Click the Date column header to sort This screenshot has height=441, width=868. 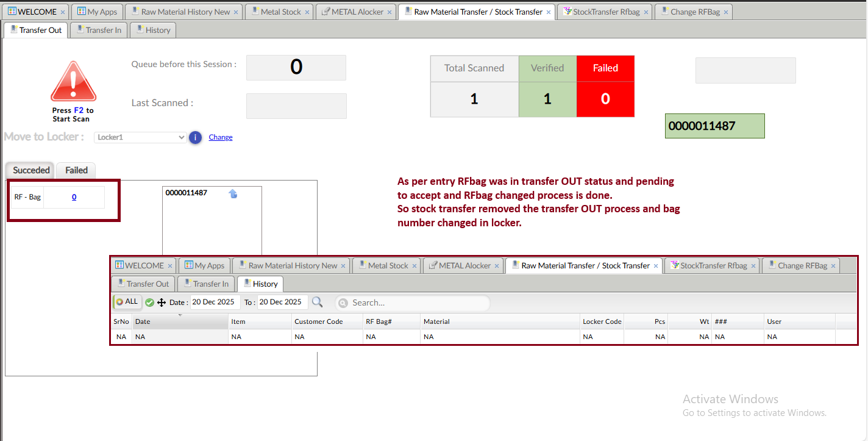180,321
